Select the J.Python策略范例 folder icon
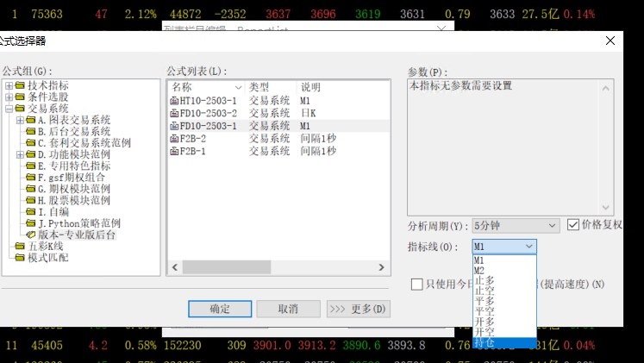This screenshot has width=644, height=363. [x=30, y=223]
